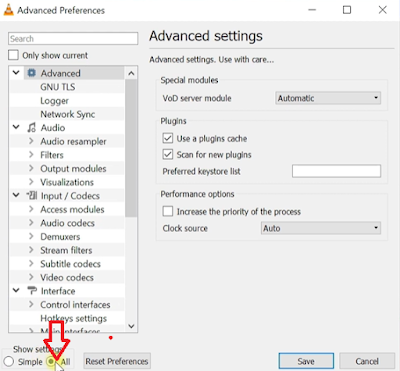Focus the Search field
Screen dimensions: 400x371
(73, 39)
